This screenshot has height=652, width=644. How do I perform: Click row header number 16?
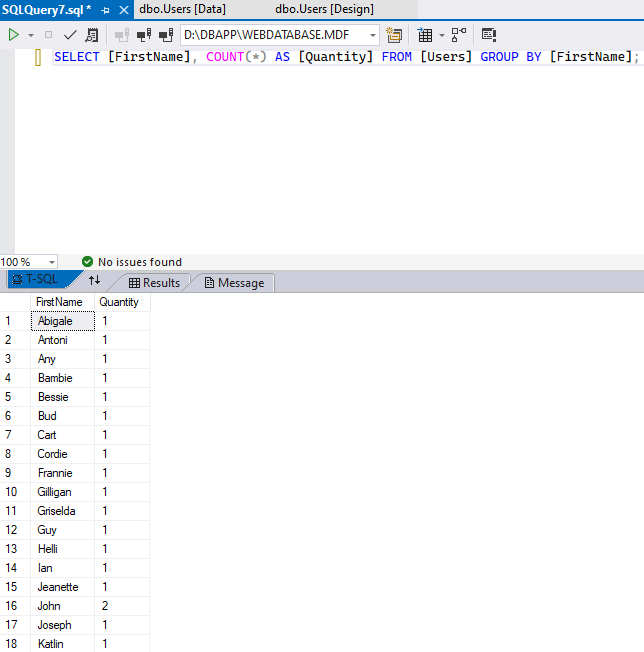(x=15, y=606)
